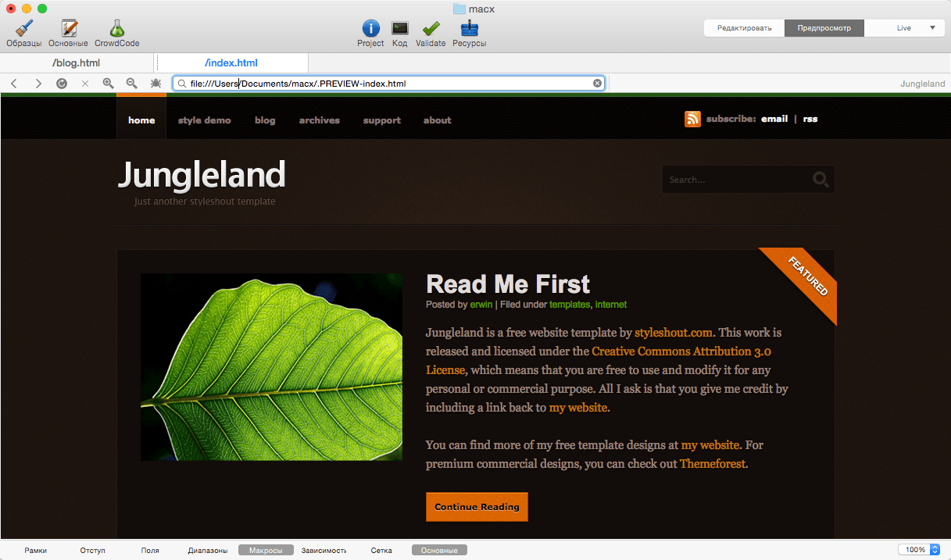Toggle the Сетка option

[x=381, y=551]
